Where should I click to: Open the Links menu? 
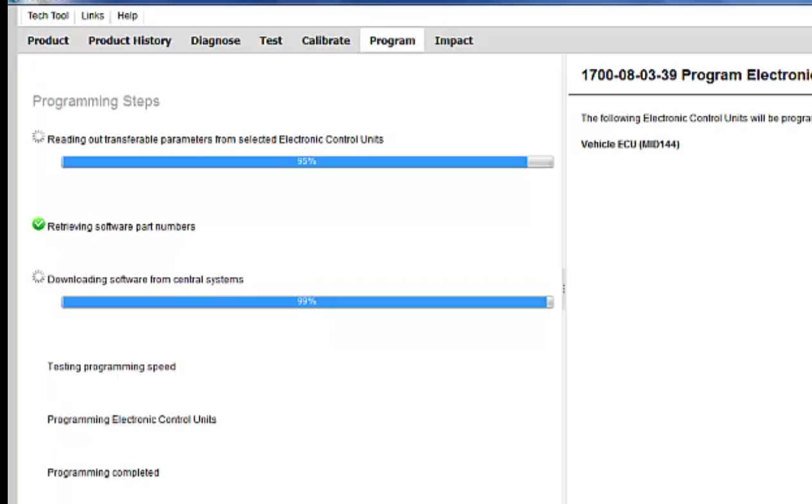(x=92, y=15)
